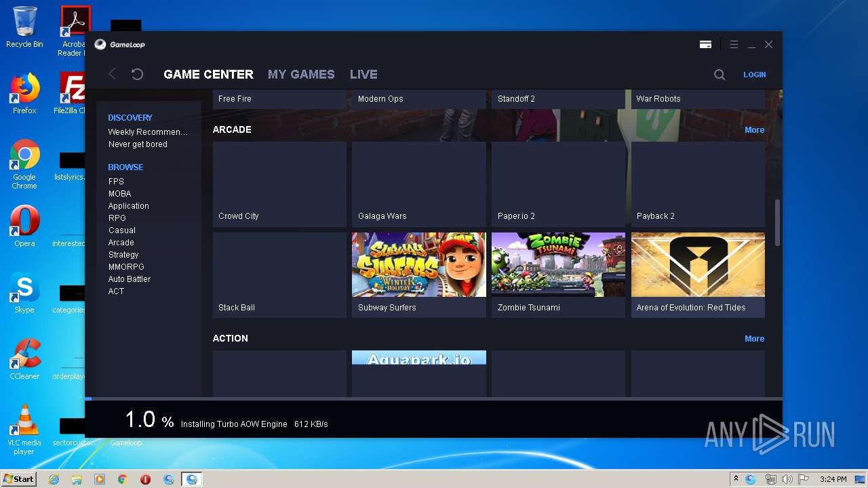868x488 pixels.
Task: Open the Aquapark.io game card
Action: pos(419,373)
